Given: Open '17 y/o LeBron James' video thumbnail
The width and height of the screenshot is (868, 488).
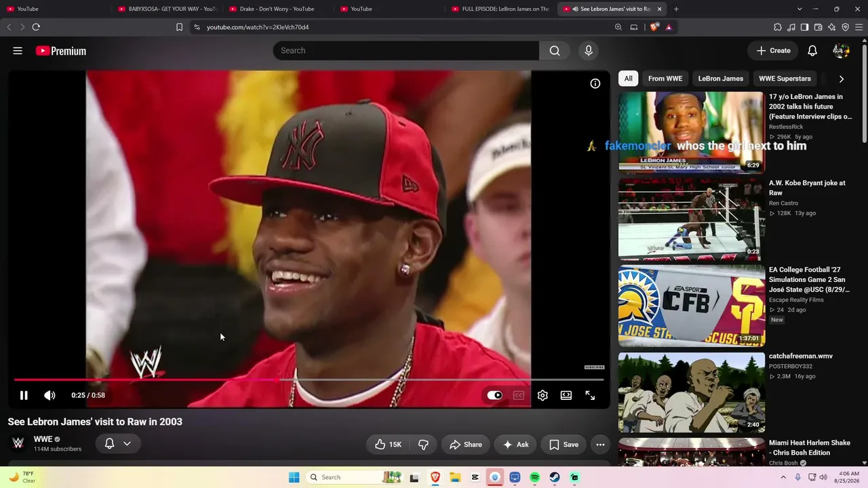Looking at the screenshot, I should pos(691,133).
